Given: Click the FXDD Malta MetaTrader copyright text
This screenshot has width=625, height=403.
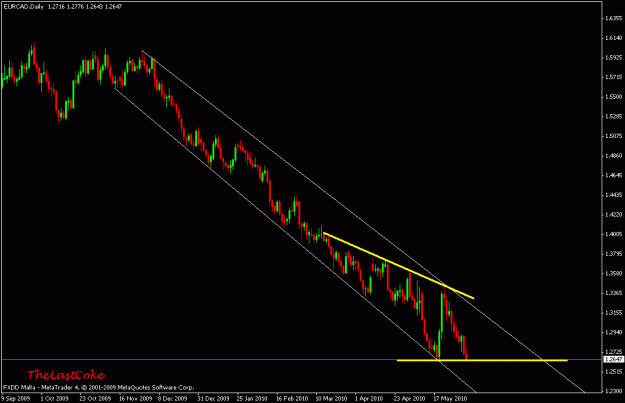Looking at the screenshot, I should pyautogui.click(x=98, y=387).
